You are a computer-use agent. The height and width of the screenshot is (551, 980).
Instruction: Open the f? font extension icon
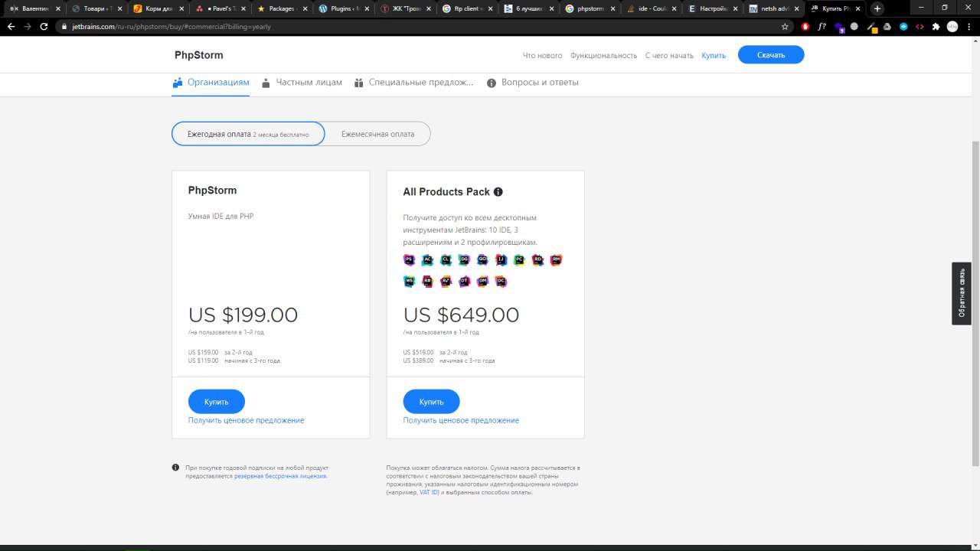[822, 26]
